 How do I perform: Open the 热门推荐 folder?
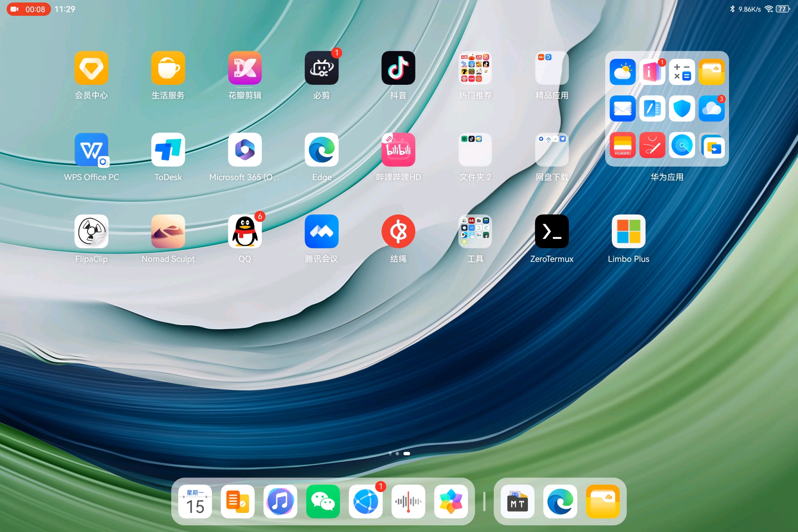pyautogui.click(x=475, y=68)
